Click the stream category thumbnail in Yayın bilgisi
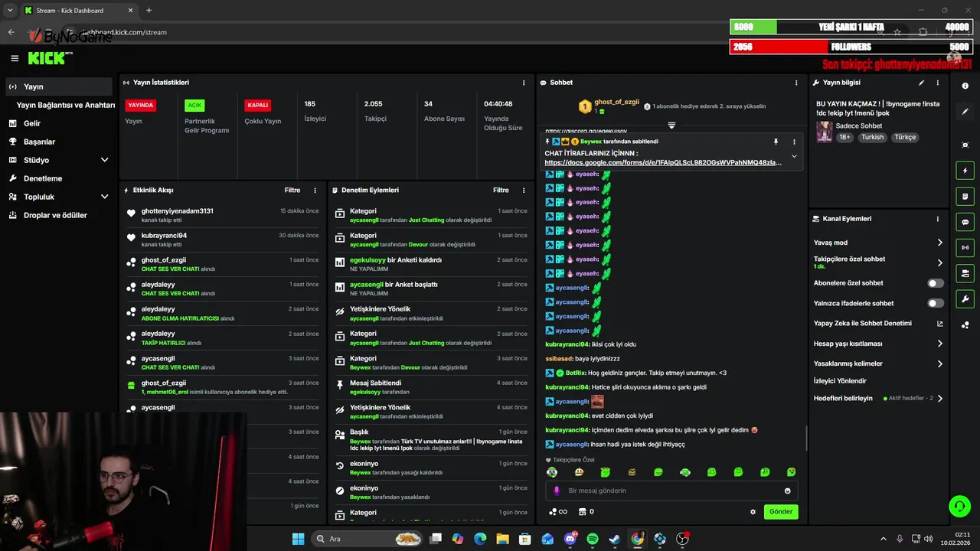This screenshot has width=980, height=551. 824,132
